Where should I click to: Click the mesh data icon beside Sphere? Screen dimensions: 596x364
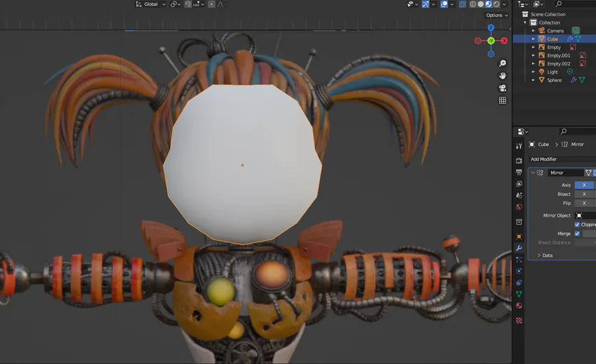tap(582, 80)
